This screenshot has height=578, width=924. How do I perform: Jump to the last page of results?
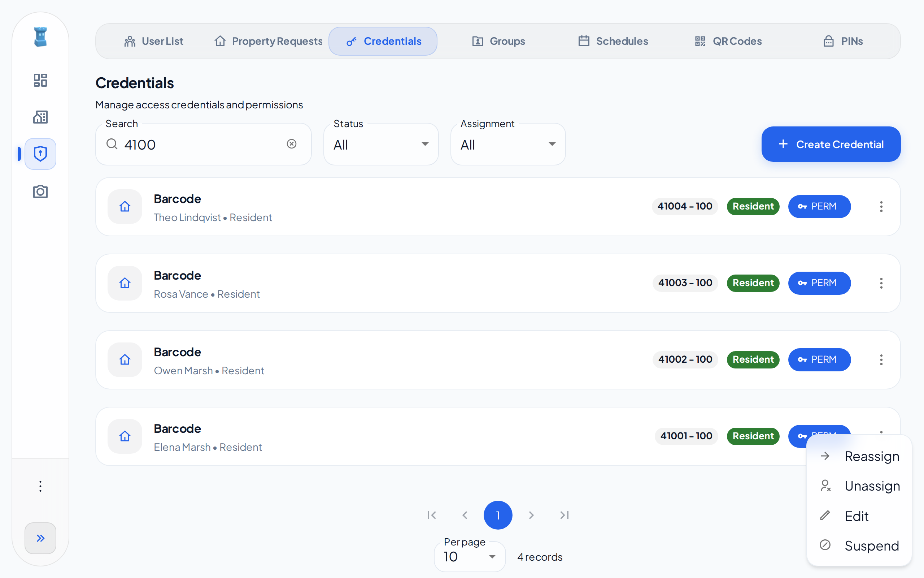pos(565,515)
